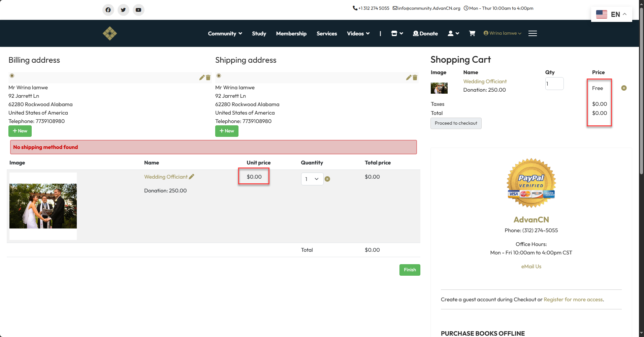
Task: Open the hamburger menu icon
Action: tap(533, 33)
